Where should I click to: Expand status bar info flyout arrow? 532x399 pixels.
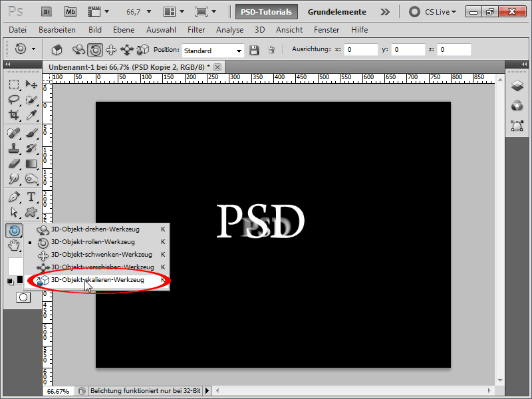207,391
